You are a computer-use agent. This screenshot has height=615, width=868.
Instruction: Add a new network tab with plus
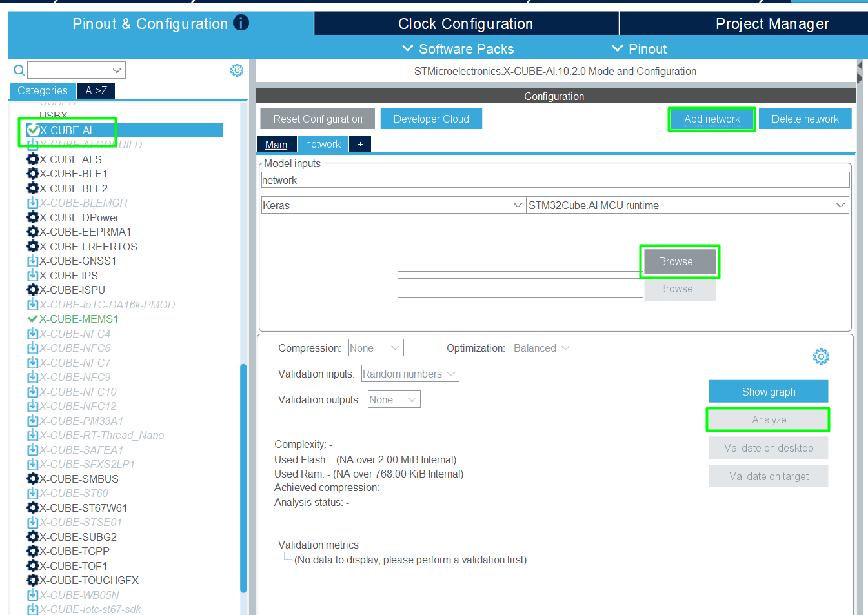[360, 145]
